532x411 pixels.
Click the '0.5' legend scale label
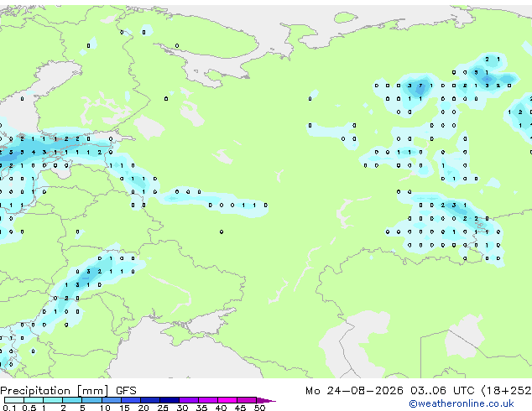[29, 408]
